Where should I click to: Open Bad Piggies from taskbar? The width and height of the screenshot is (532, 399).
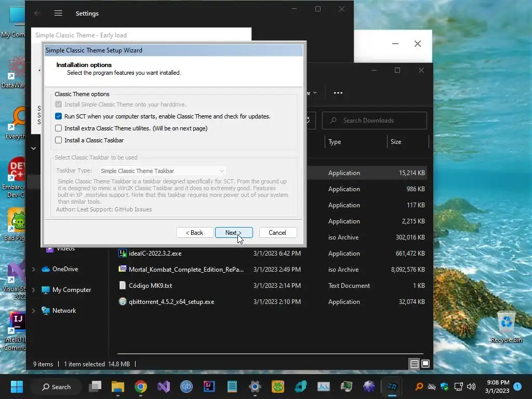click(x=277, y=387)
